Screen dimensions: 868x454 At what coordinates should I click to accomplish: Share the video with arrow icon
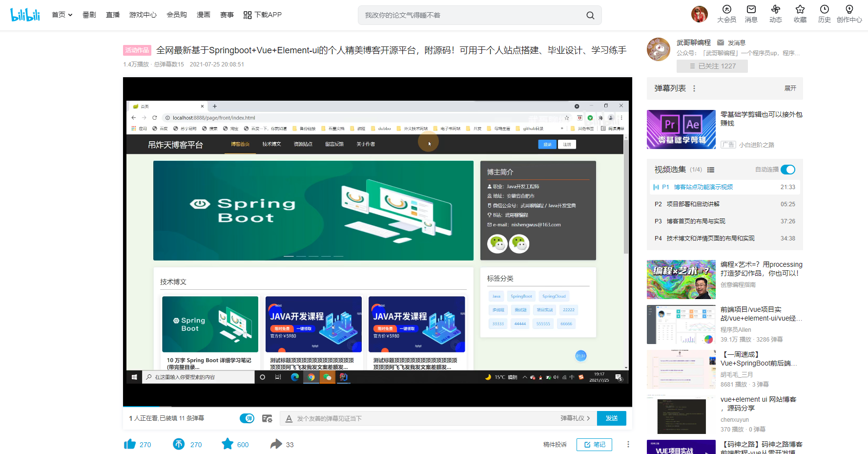[276, 444]
